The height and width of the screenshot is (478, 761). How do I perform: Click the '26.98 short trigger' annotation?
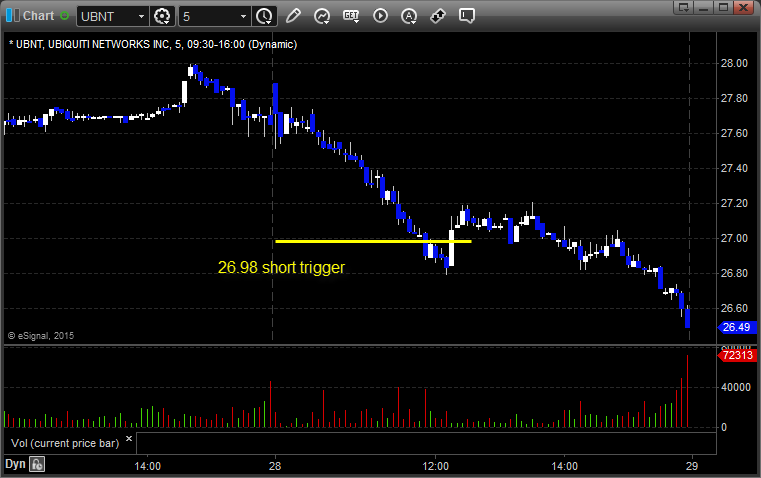[x=281, y=267]
